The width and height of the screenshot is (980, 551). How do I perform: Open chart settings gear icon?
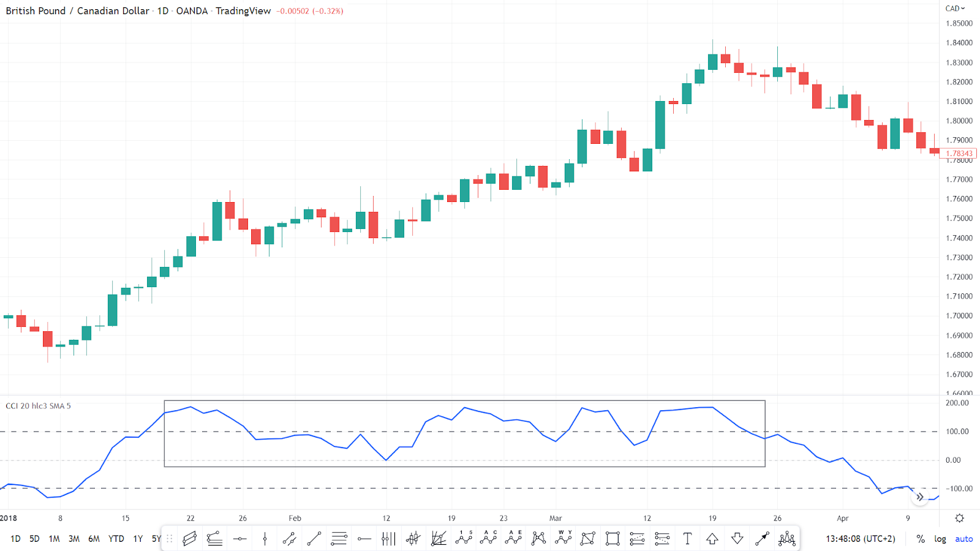click(959, 518)
